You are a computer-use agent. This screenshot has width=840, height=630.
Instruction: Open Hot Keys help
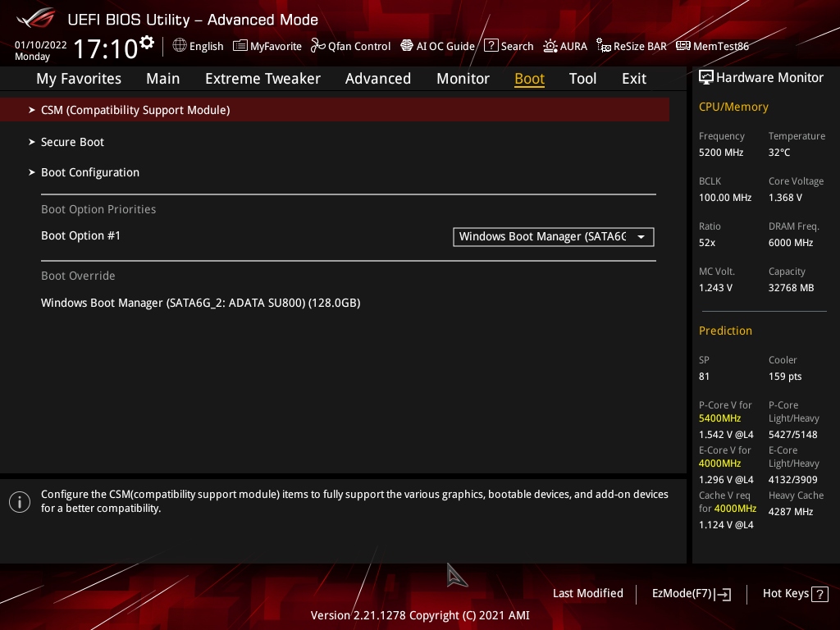point(795,594)
